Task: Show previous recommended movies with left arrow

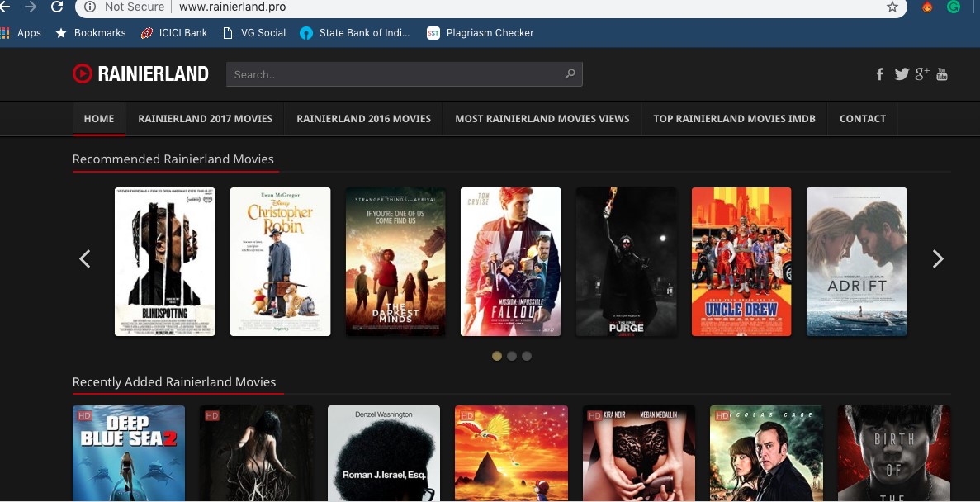Action: 85,258
